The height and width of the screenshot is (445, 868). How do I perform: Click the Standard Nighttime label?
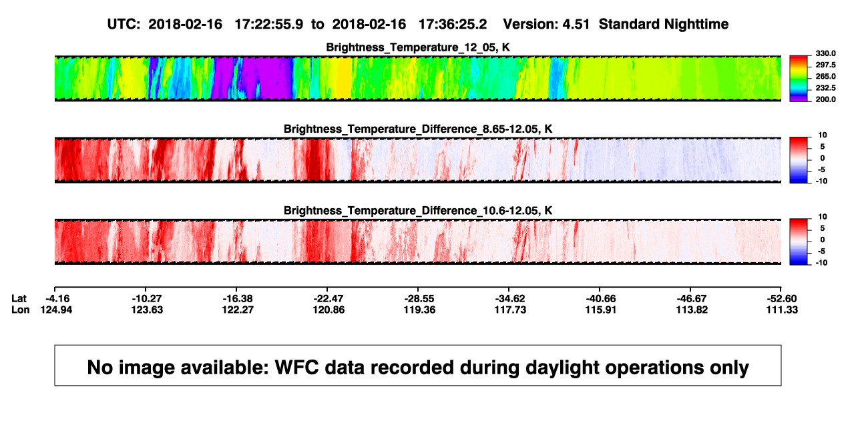coord(664,24)
